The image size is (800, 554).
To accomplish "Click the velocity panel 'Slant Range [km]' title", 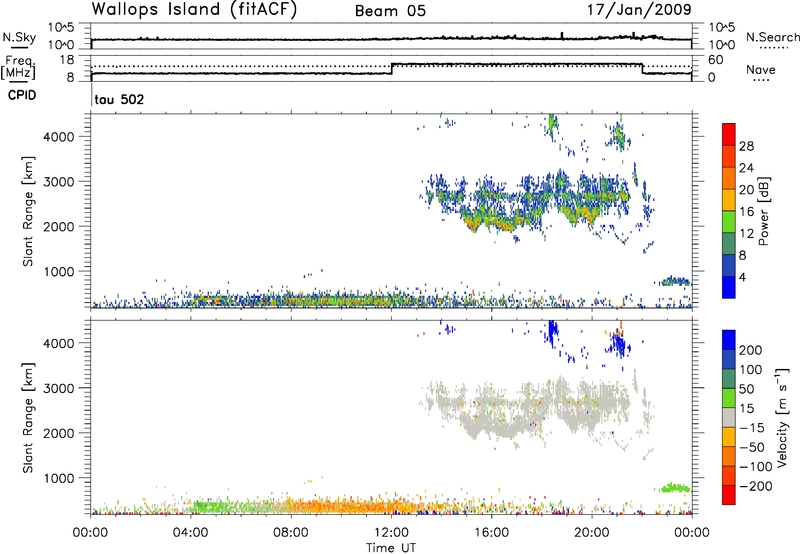I will (x=28, y=418).
